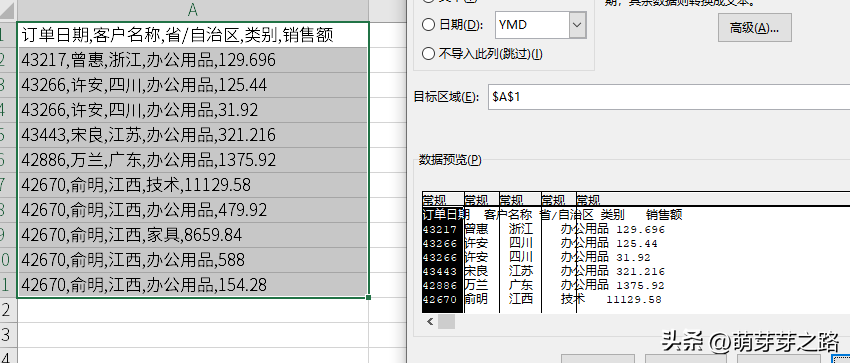The width and height of the screenshot is (850, 363).
Task: Click the 高级(A)... button
Action: pyautogui.click(x=755, y=28)
